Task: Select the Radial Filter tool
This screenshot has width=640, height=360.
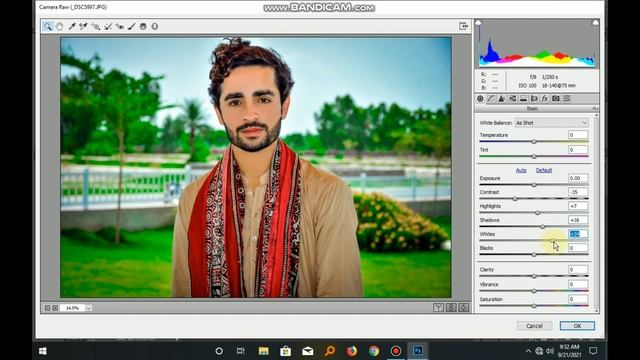Action: [155, 27]
